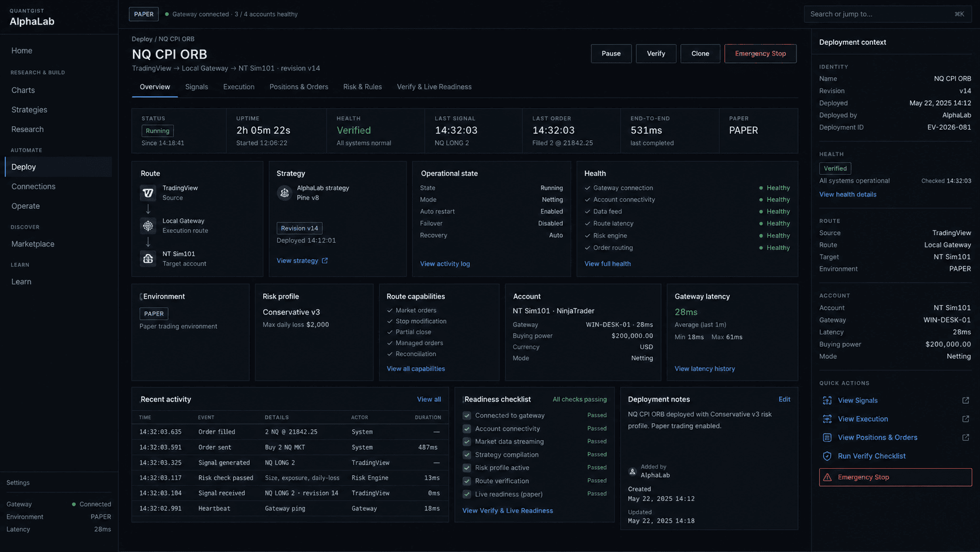The width and height of the screenshot is (980, 552).
Task: Click the Emergency Stop warning triangle icon
Action: click(827, 478)
